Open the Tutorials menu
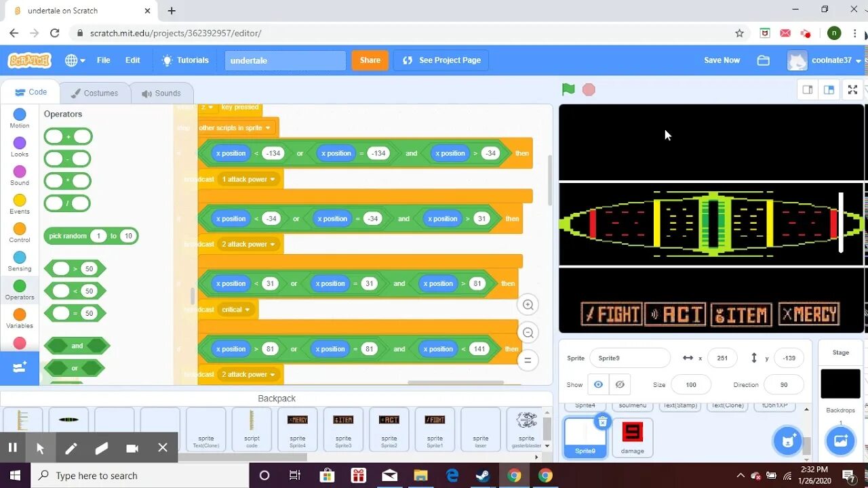The height and width of the screenshot is (488, 868). tap(185, 60)
